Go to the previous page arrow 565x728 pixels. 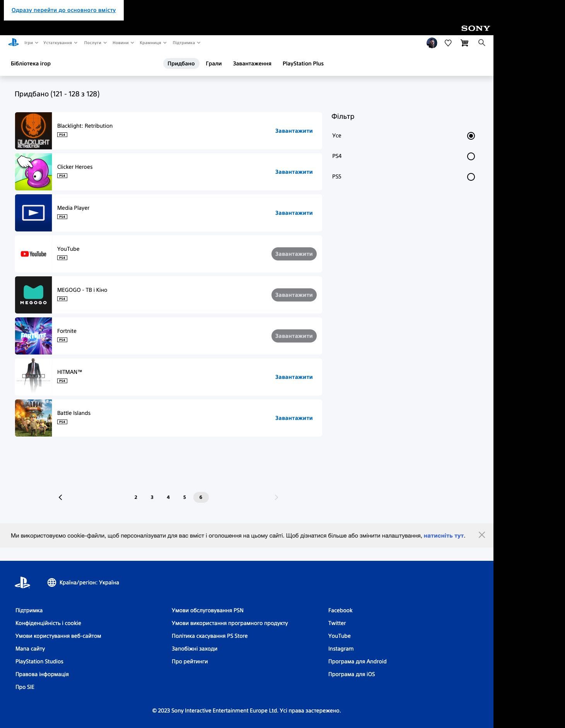click(60, 497)
